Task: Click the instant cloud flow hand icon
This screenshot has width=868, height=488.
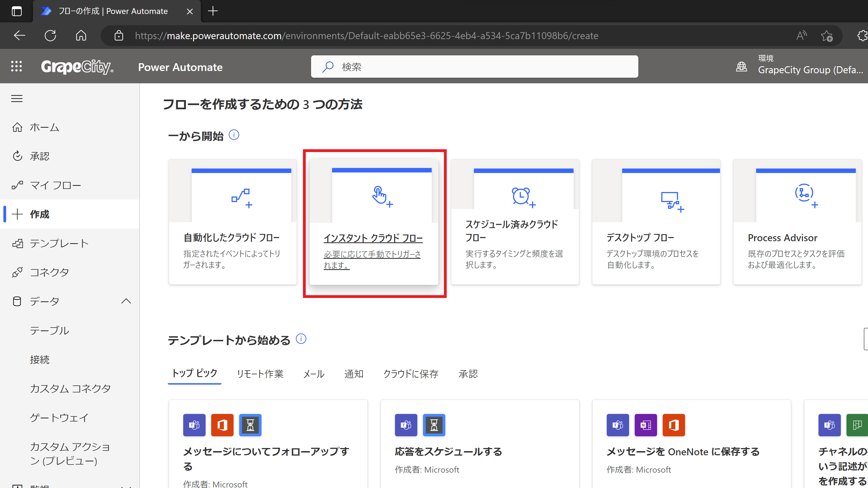Action: (382, 197)
